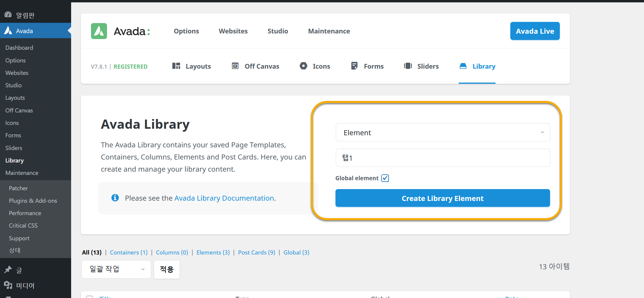Click the blue info circle icon

[115, 198]
